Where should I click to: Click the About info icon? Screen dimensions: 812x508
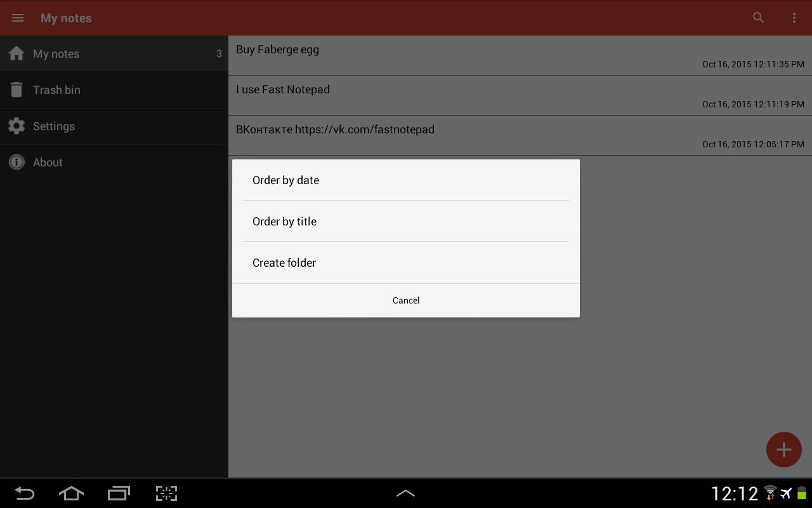tap(16, 162)
